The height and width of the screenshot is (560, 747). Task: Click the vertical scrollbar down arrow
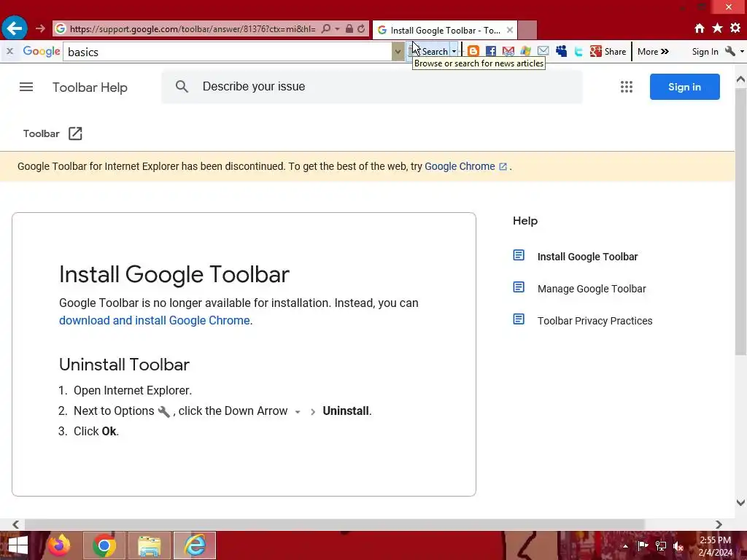coord(740,502)
